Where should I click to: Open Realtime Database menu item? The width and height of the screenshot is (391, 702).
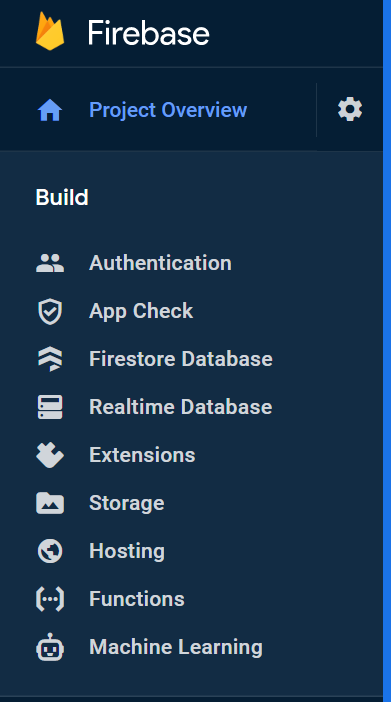point(180,407)
